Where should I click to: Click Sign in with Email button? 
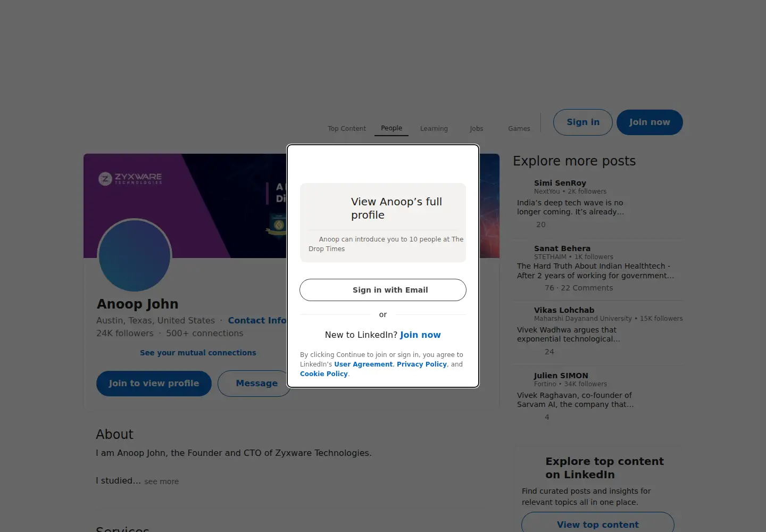point(383,290)
